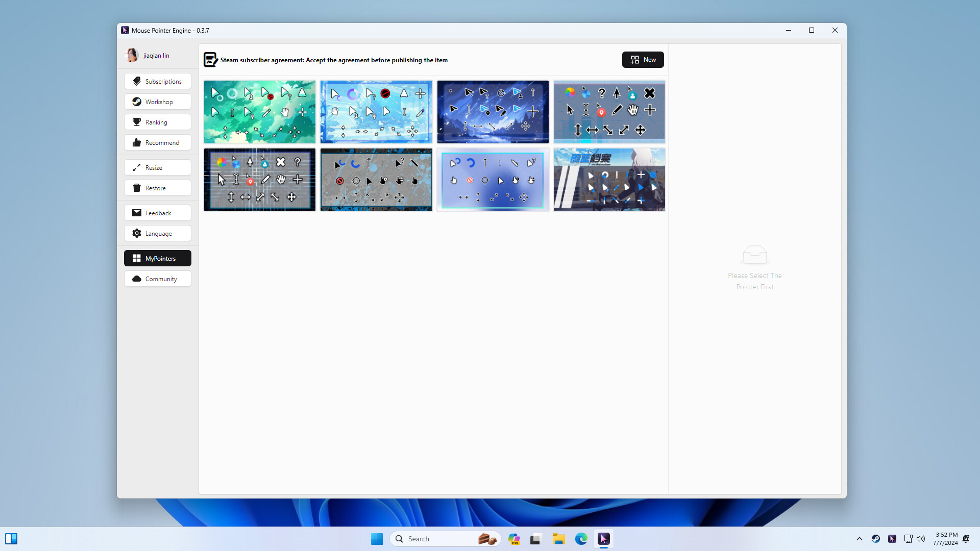Launch Microsoft Edge from the taskbar
The width and height of the screenshot is (980, 551).
click(x=581, y=538)
